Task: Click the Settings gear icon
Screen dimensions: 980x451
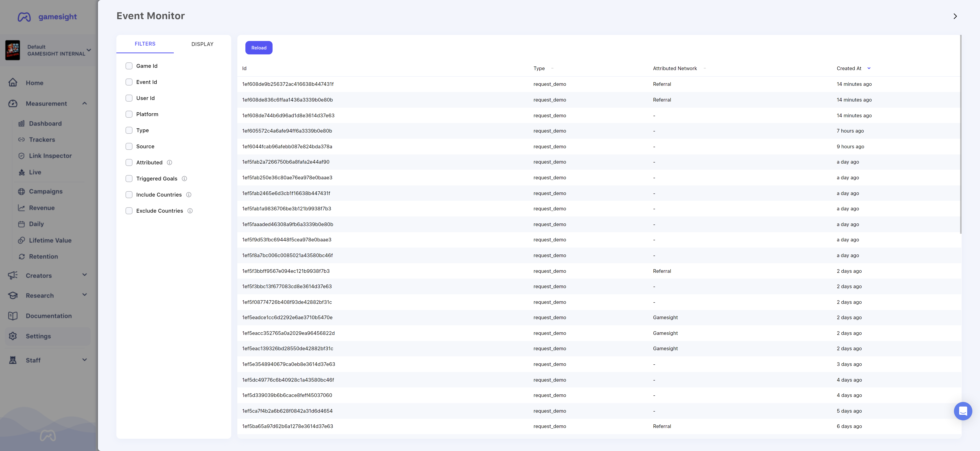Action: (x=13, y=336)
